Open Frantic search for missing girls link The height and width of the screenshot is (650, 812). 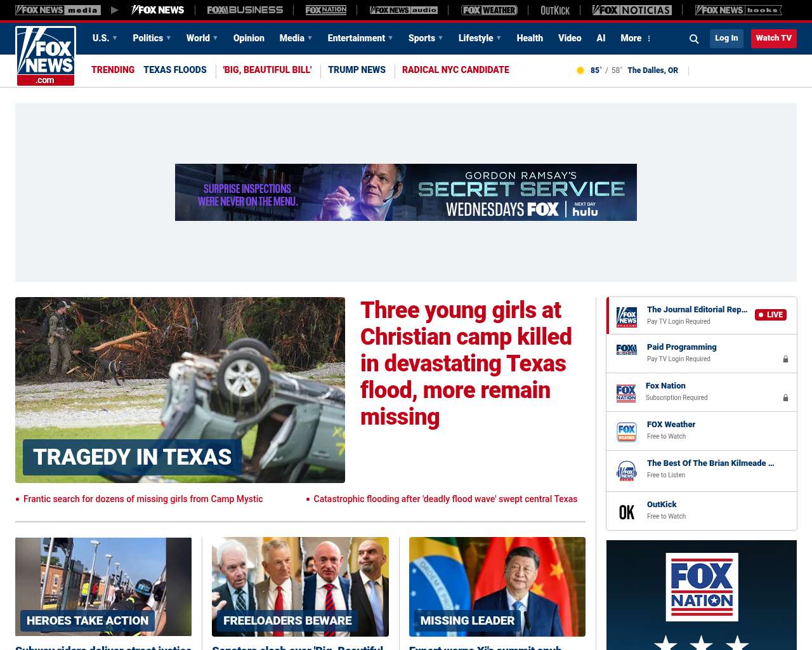(143, 499)
